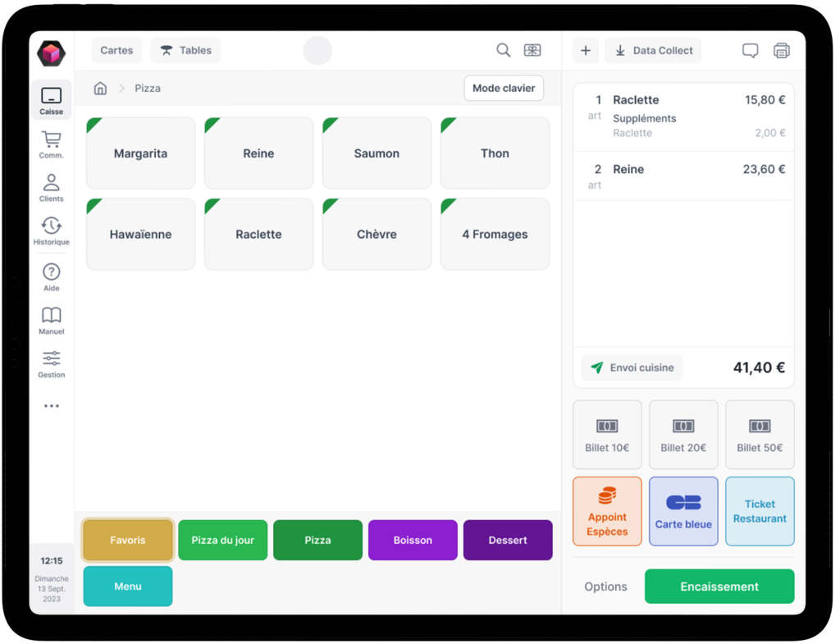Expand the Raclette order line with supplements
Viewport: 840px width, 644px height.
coord(682,116)
